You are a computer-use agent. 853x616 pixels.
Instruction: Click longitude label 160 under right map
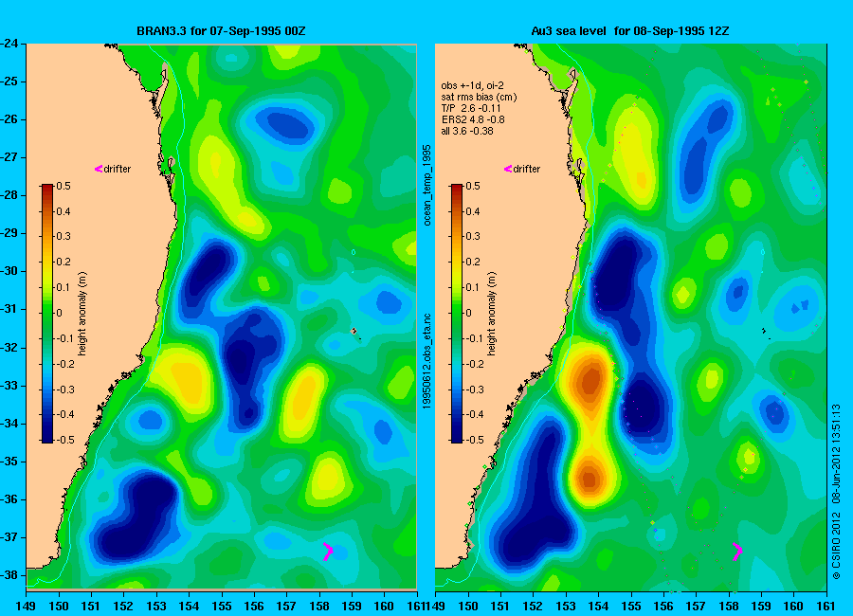click(793, 607)
